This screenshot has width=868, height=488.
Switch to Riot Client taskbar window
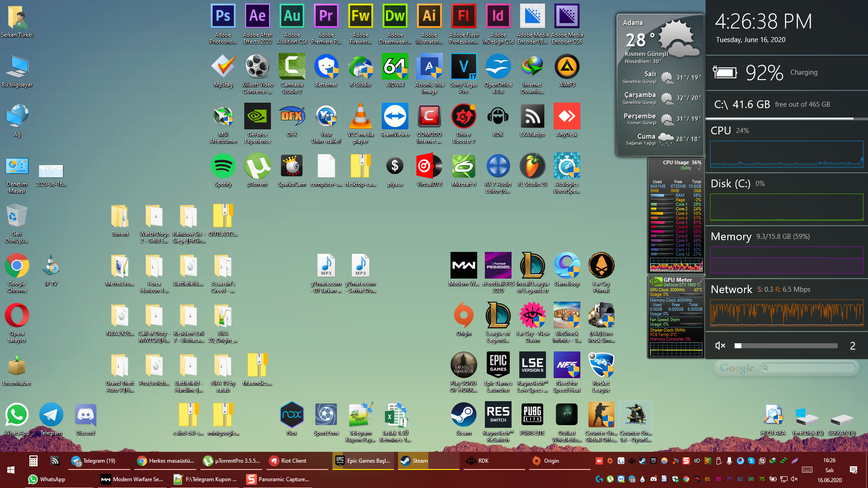click(x=298, y=461)
